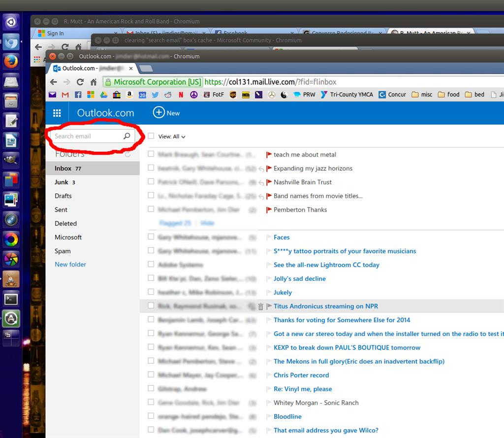Click the red flag on teach me about metal
The image size is (504, 438).
269,155
